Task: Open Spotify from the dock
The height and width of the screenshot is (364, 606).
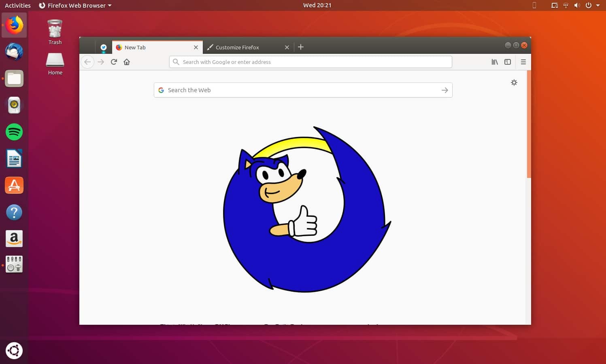Action: pyautogui.click(x=14, y=132)
